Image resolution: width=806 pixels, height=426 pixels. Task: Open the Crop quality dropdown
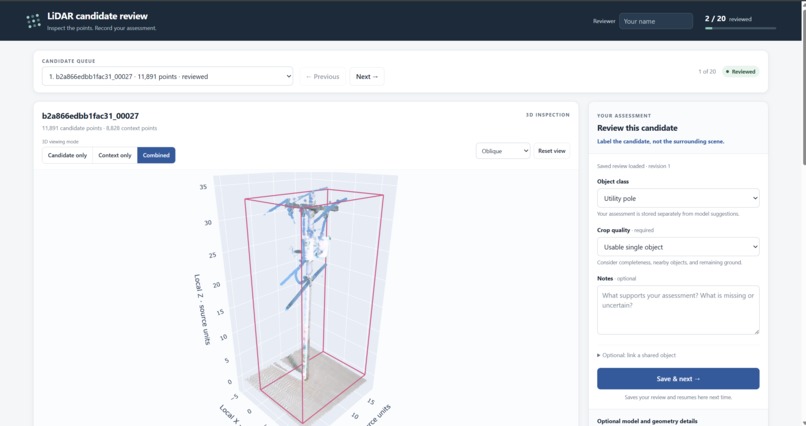click(678, 247)
